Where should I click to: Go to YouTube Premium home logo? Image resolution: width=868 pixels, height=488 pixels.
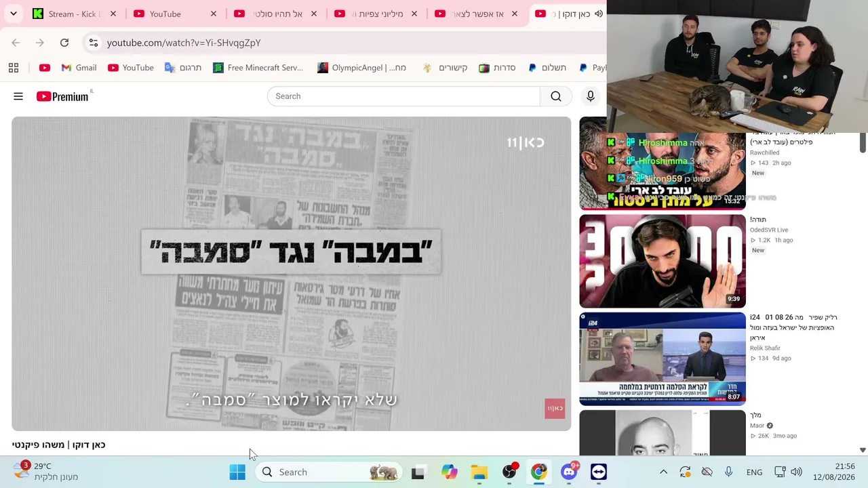(x=62, y=96)
